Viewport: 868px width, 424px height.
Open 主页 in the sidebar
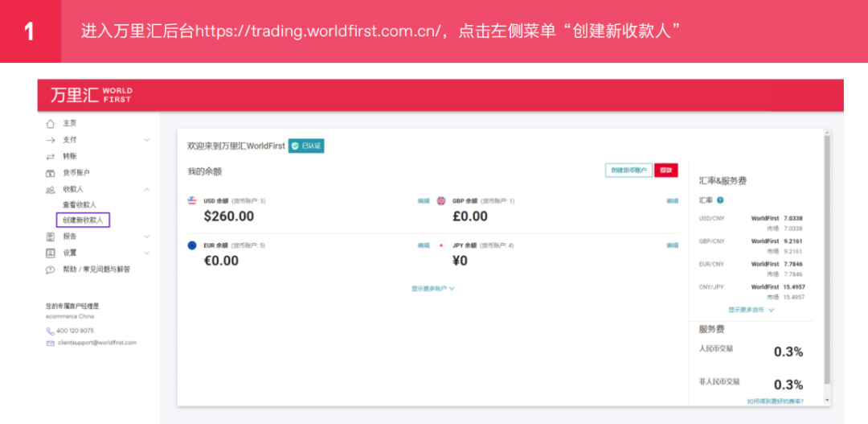pyautogui.click(x=70, y=124)
